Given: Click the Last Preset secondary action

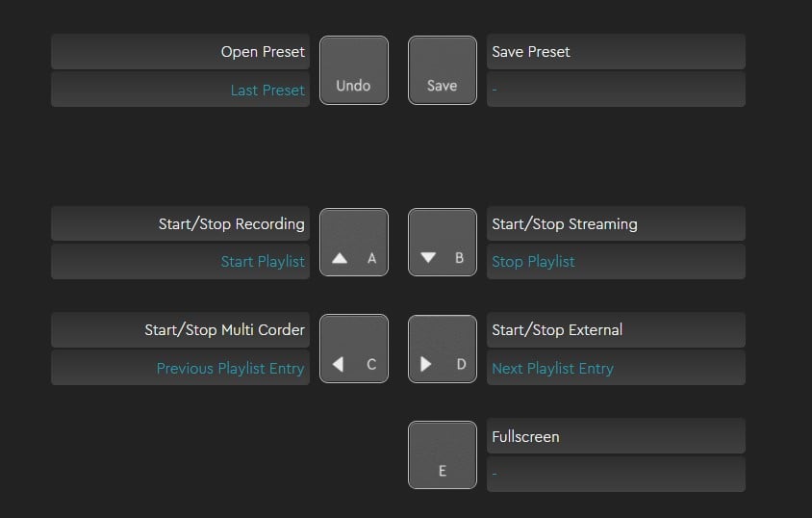Looking at the screenshot, I should pos(181,91).
